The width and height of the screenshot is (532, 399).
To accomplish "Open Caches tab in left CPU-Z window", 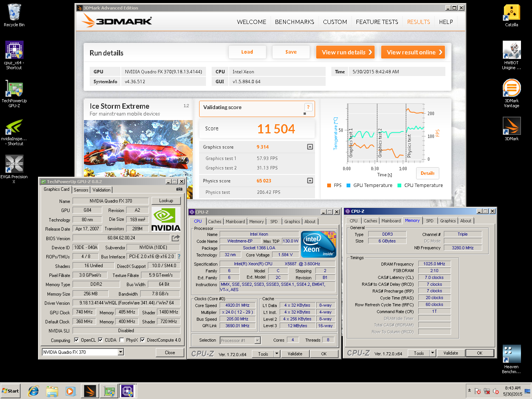I will [x=215, y=222].
